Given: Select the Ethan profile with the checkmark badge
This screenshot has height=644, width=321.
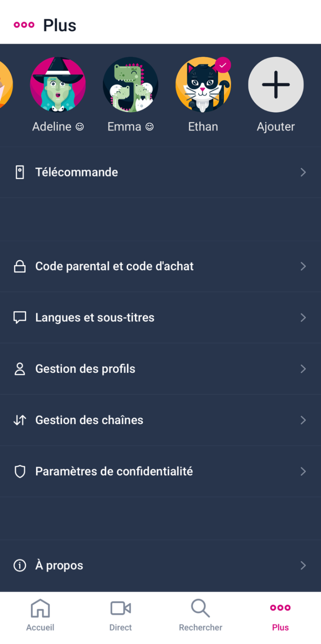Looking at the screenshot, I should 203,85.
